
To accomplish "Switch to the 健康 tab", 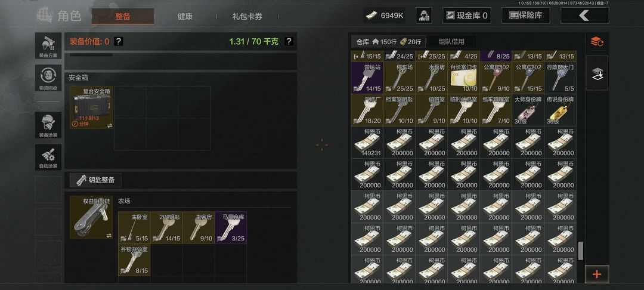I will (185, 17).
